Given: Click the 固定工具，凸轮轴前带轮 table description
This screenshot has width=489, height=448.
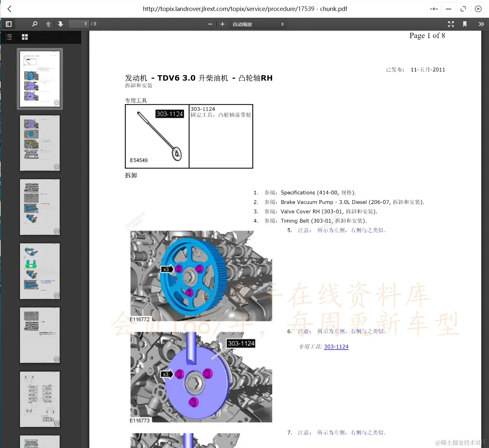Looking at the screenshot, I should (221, 115).
